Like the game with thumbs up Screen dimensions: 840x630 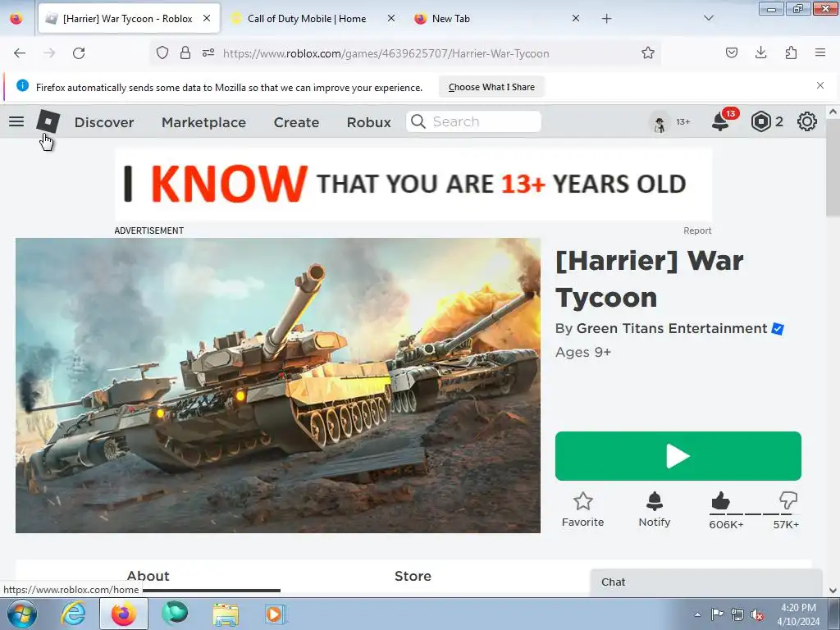click(720, 501)
